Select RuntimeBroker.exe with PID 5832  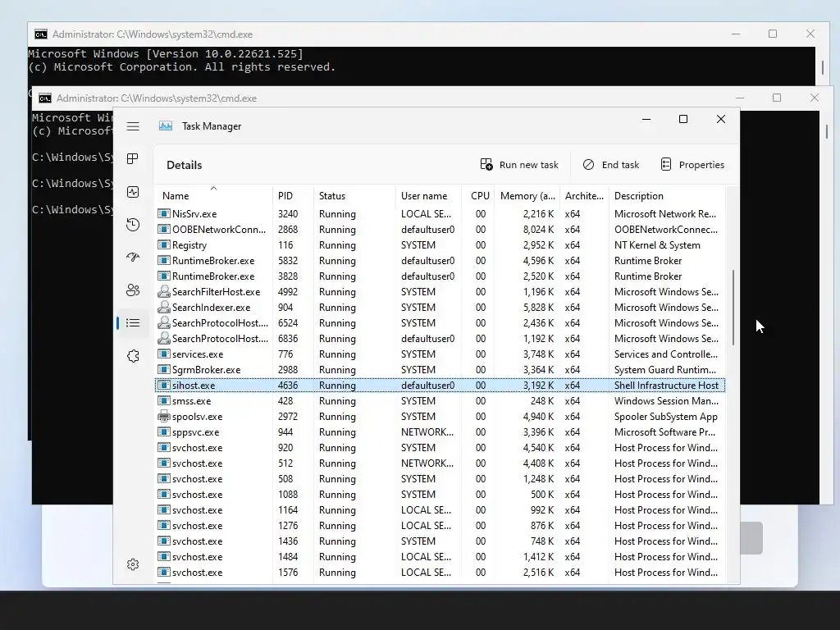(440, 260)
